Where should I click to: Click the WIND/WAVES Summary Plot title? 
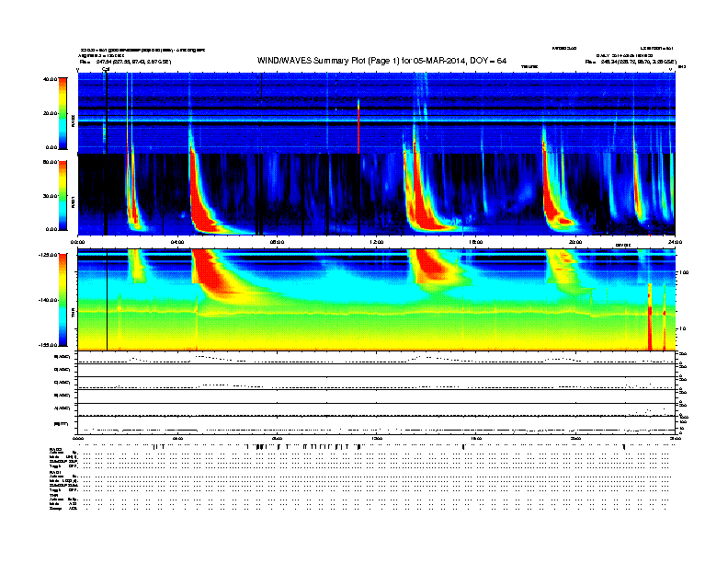381,61
